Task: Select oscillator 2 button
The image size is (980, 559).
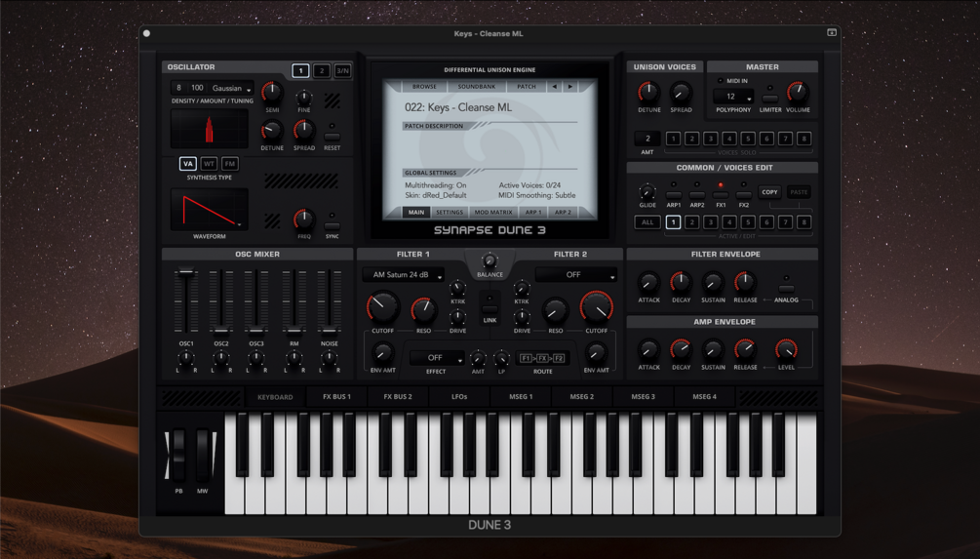Action: click(321, 70)
